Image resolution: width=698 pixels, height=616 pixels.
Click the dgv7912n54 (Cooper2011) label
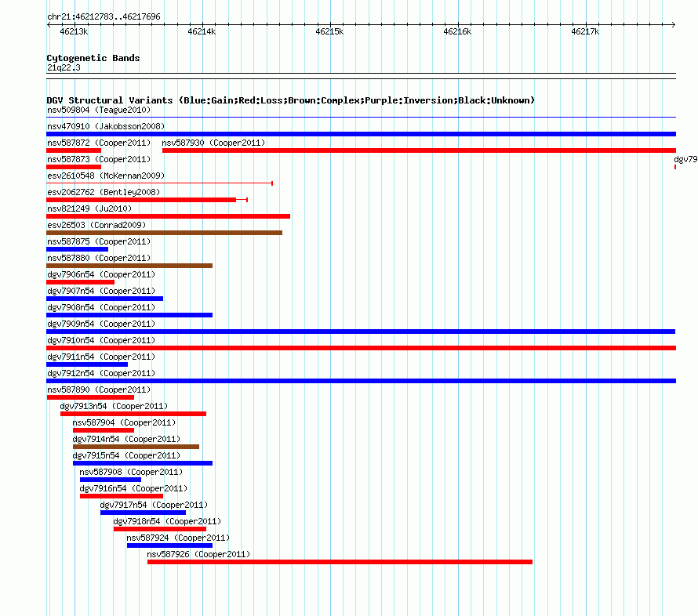101,373
